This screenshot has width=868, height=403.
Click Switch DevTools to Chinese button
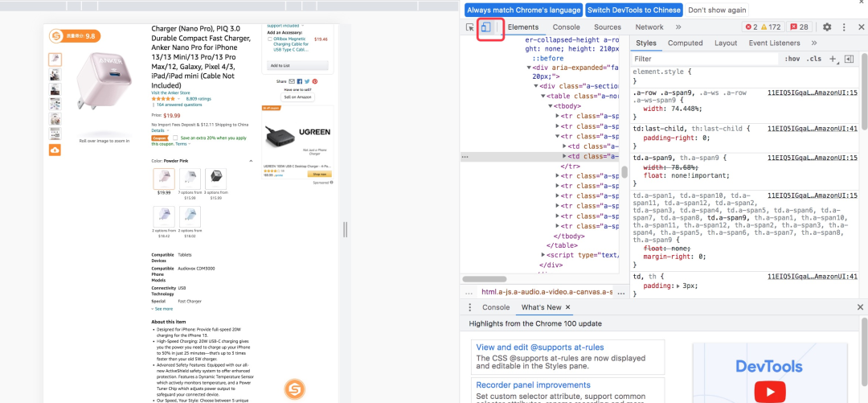[634, 10]
